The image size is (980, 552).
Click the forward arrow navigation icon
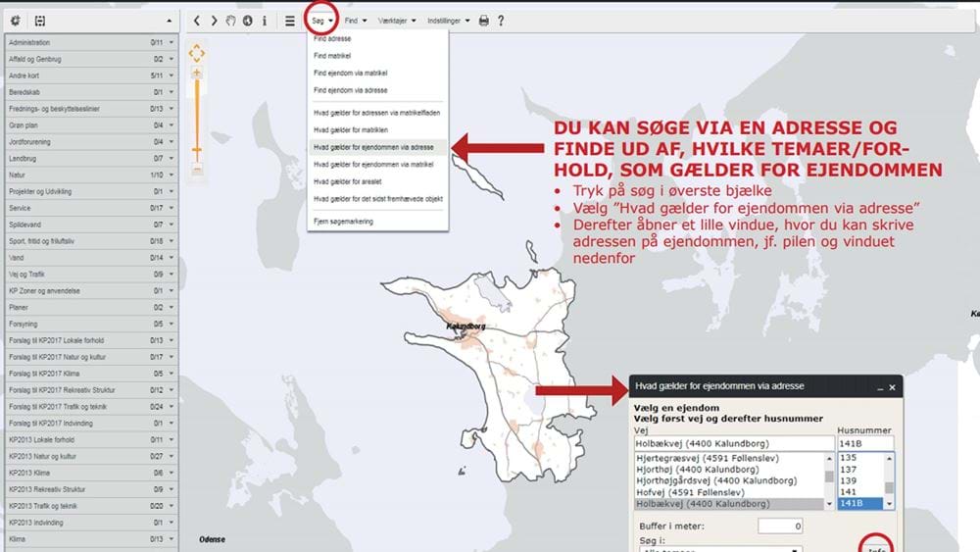pos(214,21)
